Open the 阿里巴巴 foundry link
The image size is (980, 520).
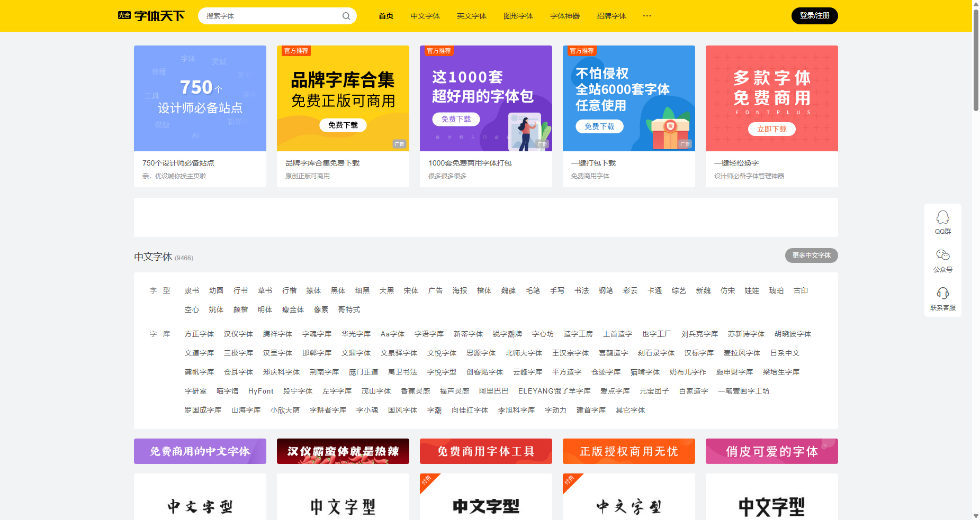click(x=494, y=391)
